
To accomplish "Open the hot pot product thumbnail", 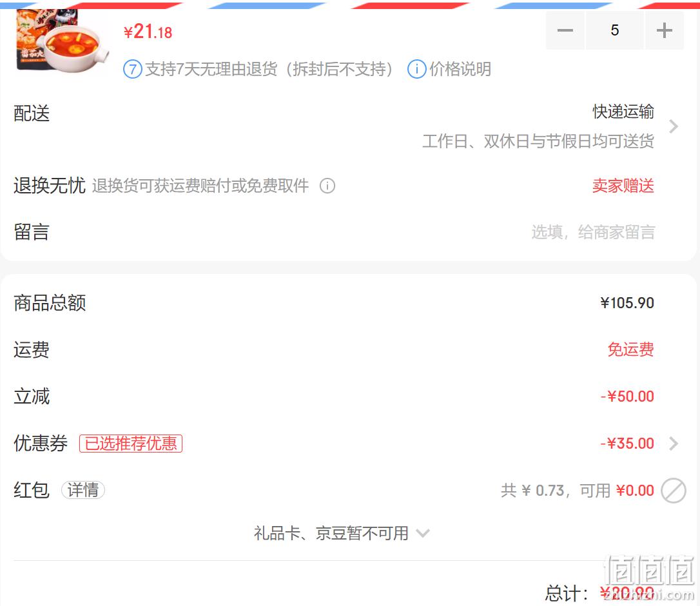I will [62, 40].
